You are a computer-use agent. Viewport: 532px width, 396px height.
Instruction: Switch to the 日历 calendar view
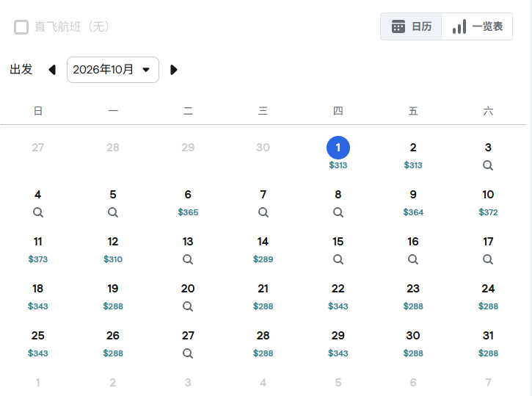click(x=411, y=26)
